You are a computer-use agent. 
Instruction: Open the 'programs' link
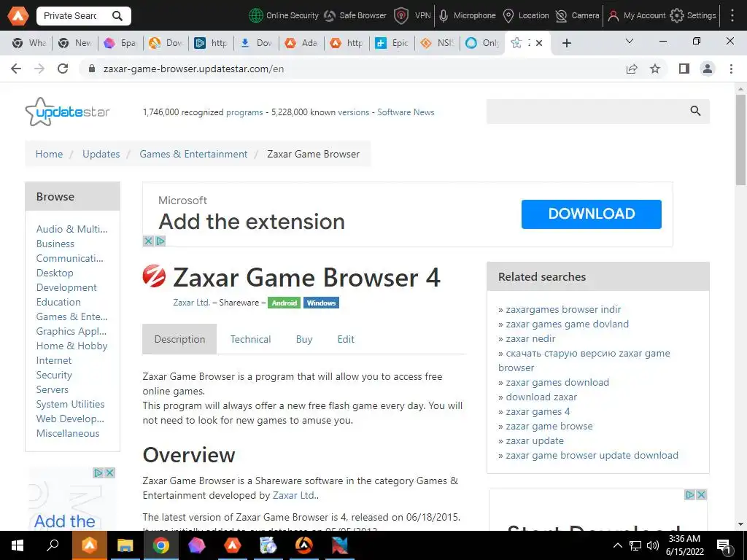point(244,112)
